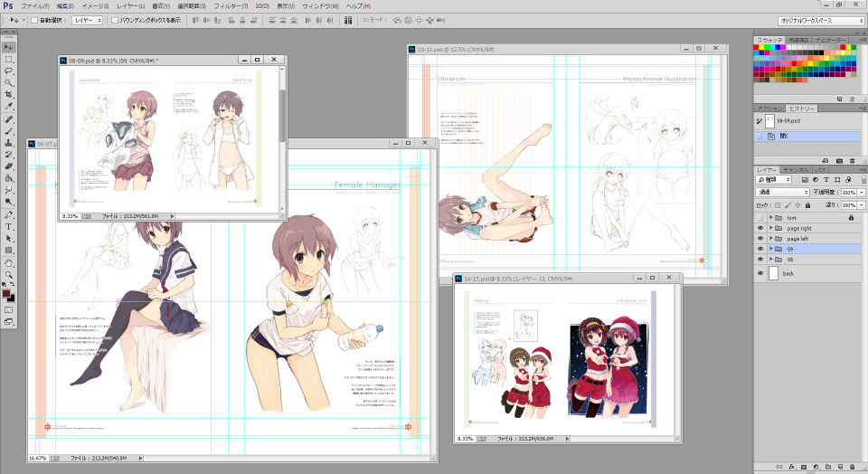
Task: Select the Type tool
Action: point(9,226)
